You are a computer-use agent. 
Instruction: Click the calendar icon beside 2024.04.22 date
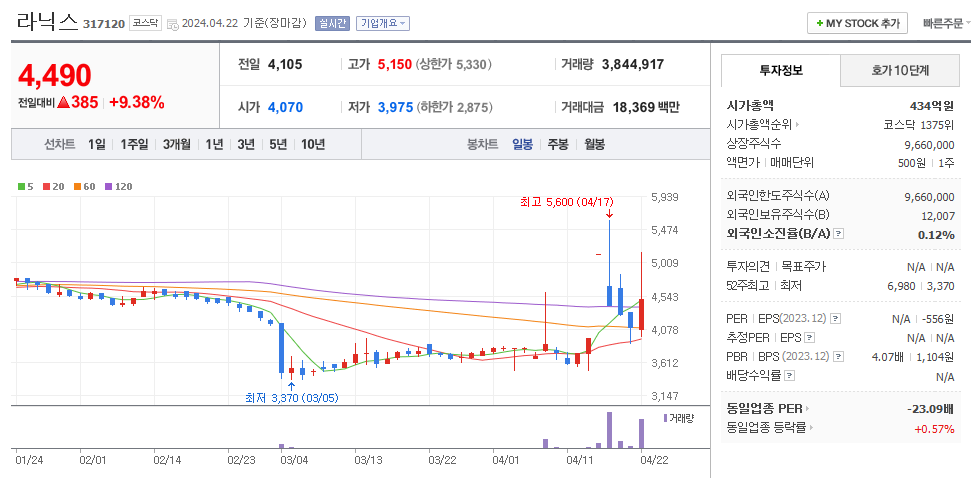click(173, 24)
